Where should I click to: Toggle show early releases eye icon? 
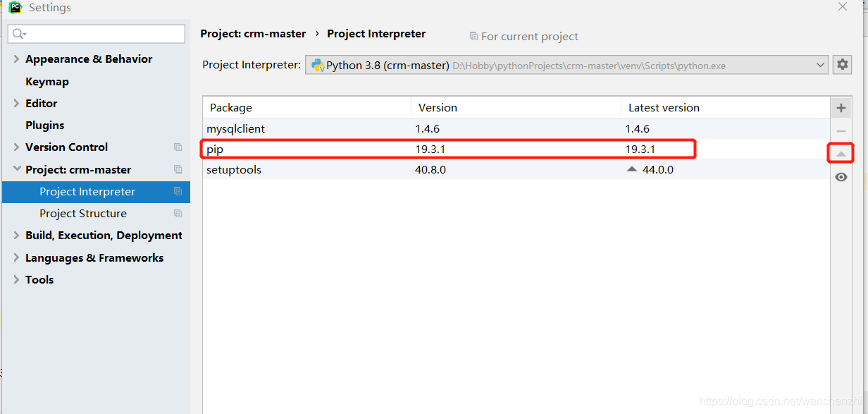tap(841, 177)
